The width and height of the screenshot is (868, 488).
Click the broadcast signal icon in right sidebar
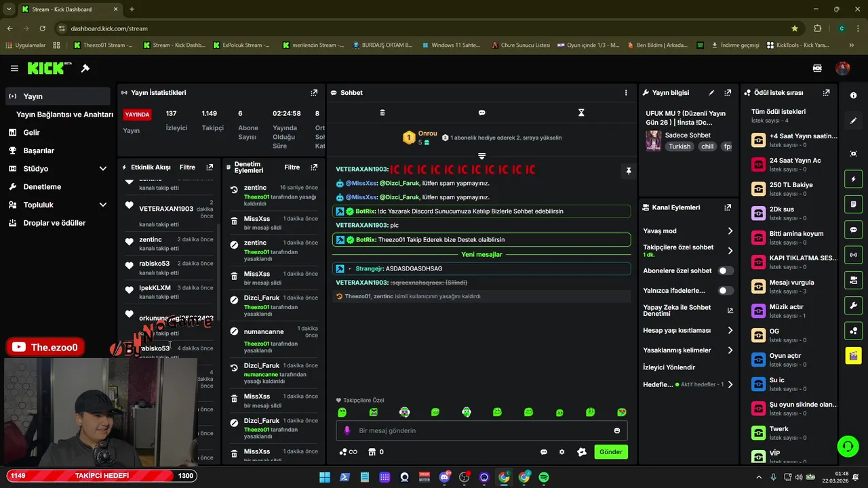coord(853,255)
